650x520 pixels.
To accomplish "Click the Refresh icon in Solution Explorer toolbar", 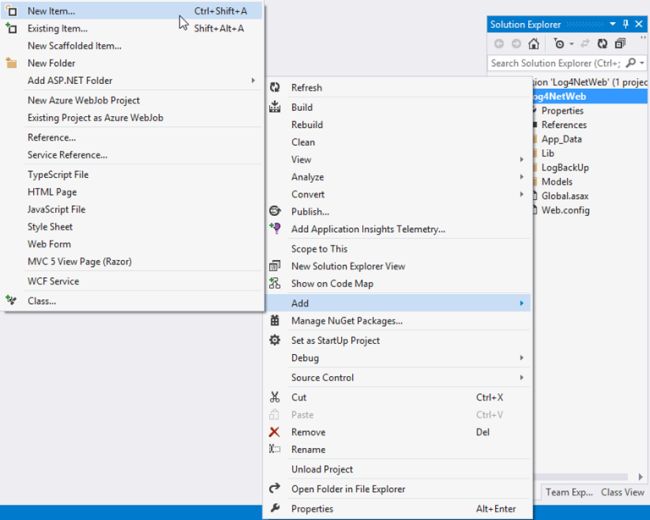I will tap(602, 43).
